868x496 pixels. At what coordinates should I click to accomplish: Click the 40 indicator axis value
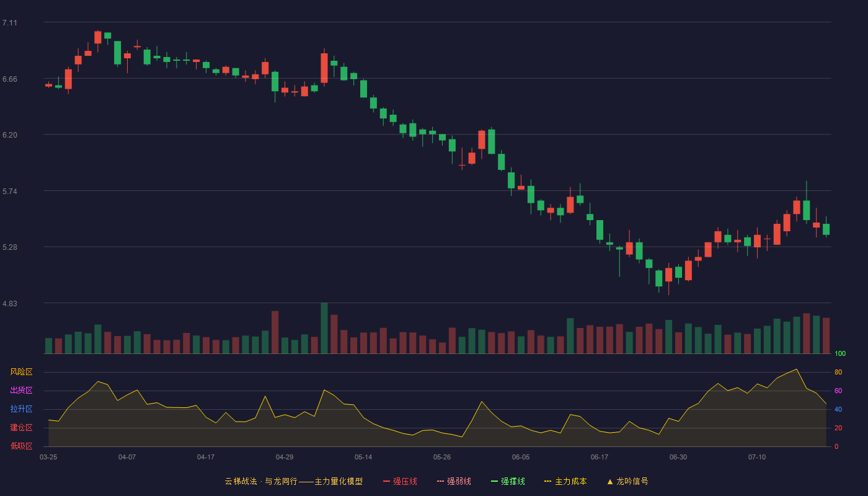click(838, 409)
